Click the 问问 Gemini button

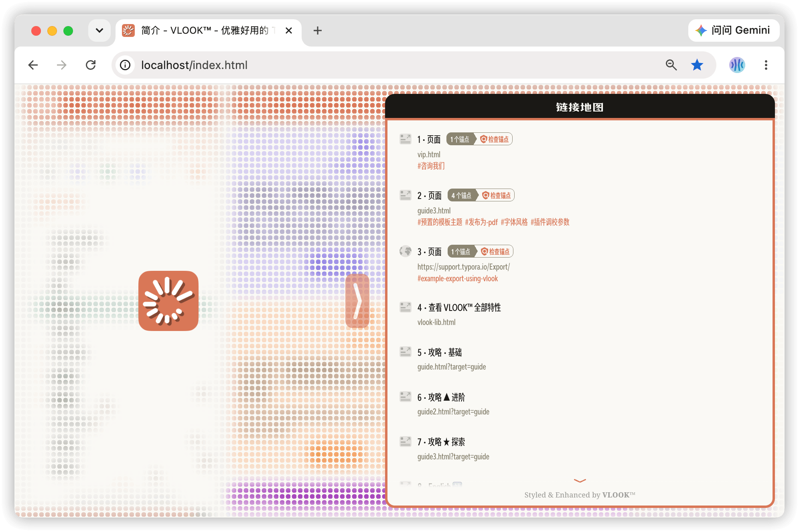734,30
